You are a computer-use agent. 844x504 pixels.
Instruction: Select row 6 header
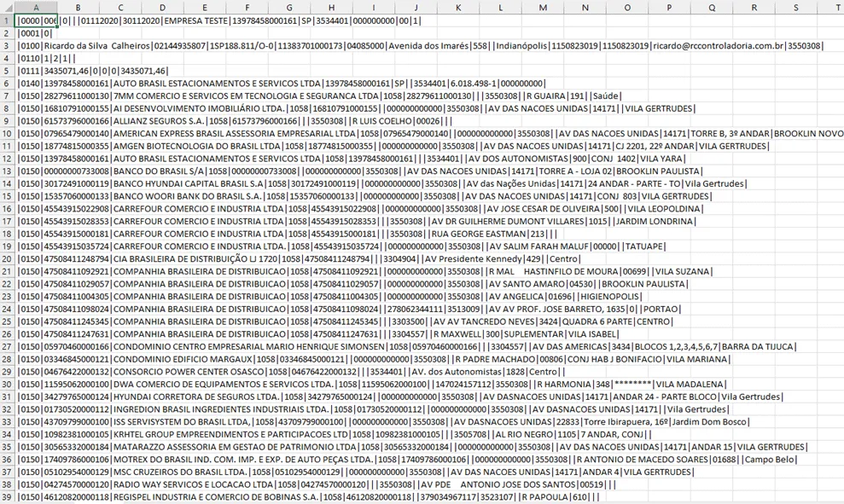coord(7,84)
